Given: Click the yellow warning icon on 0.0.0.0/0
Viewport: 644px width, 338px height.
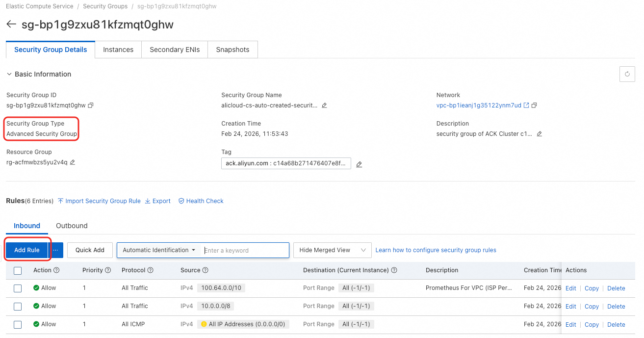Looking at the screenshot, I should (x=204, y=324).
